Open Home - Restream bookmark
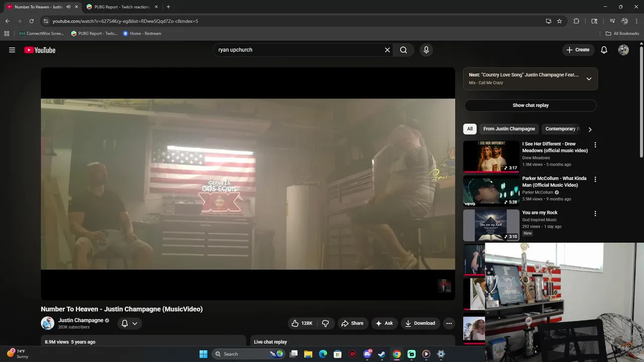 coord(142,34)
